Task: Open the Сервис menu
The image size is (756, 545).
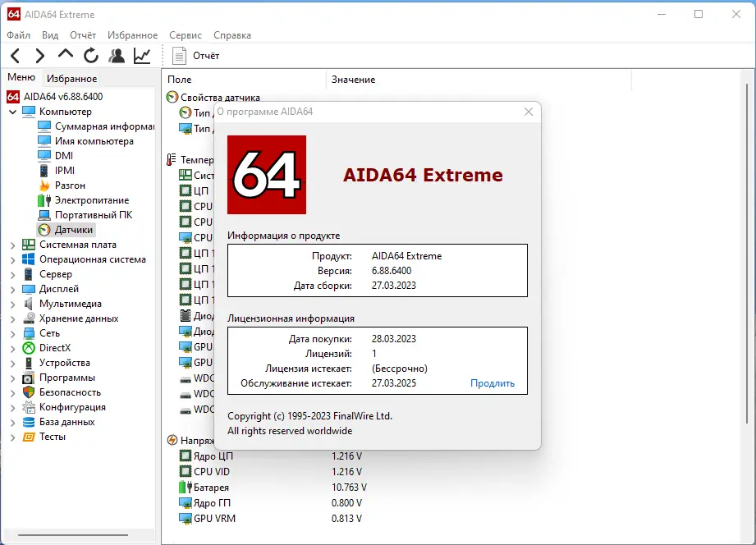Action: [x=185, y=34]
